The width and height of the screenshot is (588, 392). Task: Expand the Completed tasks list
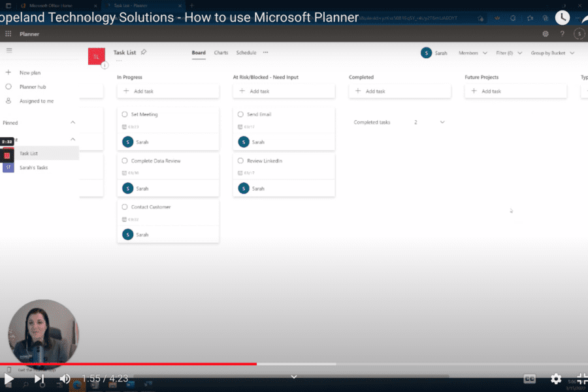click(442, 122)
